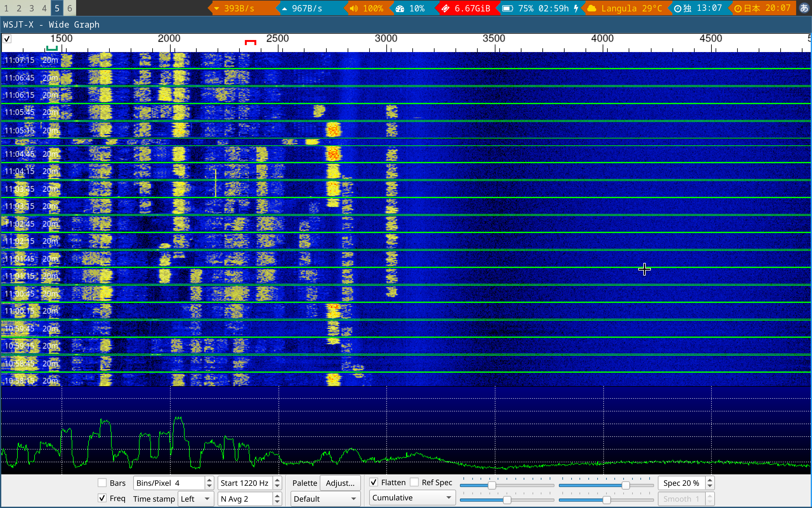
Task: Click the weather cloud icon for Langula
Action: click(592, 8)
